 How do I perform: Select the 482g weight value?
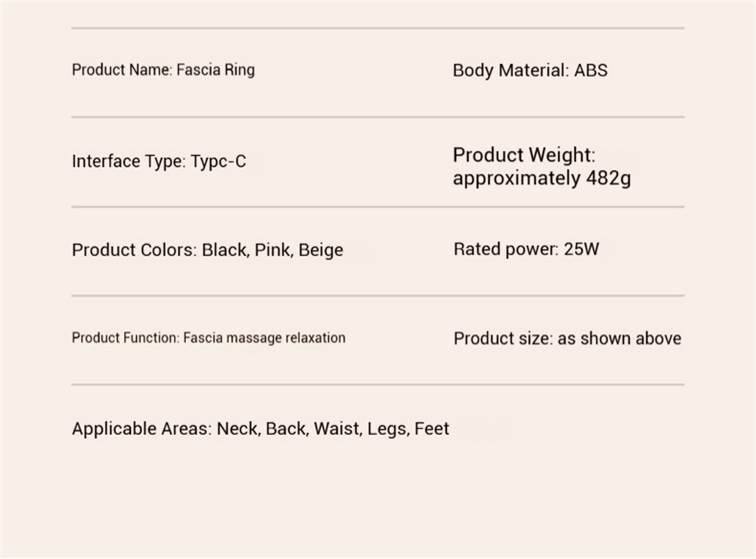click(608, 178)
